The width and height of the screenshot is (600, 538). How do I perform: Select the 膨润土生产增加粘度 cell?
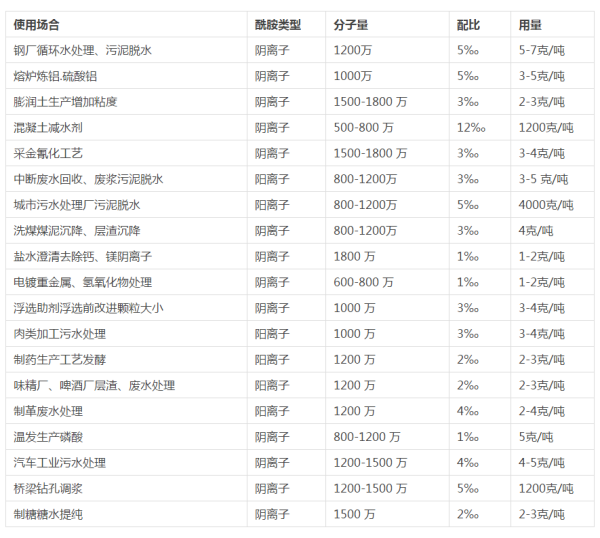66,102
